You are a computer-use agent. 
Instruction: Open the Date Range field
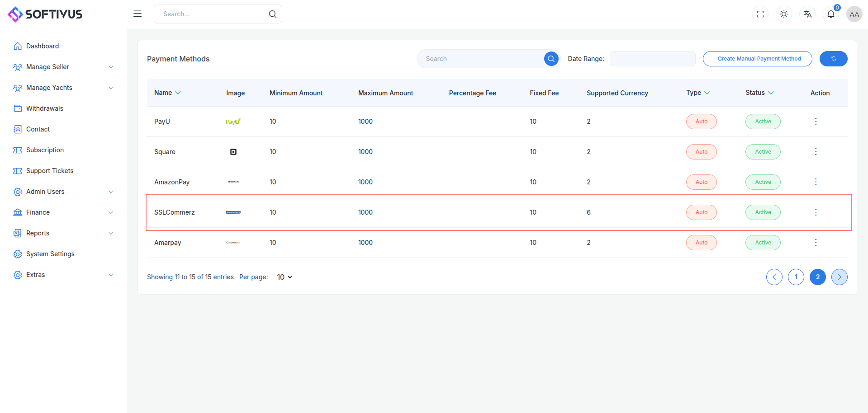tap(653, 59)
